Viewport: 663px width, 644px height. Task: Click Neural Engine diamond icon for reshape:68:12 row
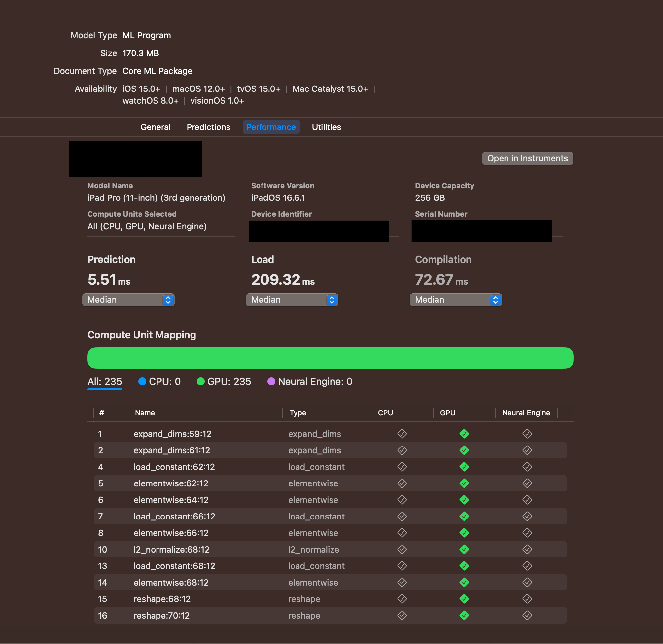click(527, 599)
